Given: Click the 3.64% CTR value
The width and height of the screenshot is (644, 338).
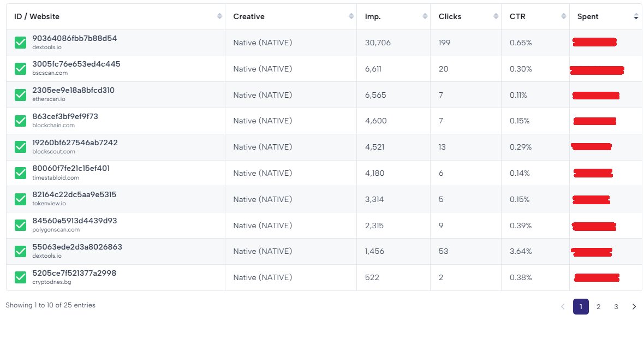Looking at the screenshot, I should (x=521, y=251).
